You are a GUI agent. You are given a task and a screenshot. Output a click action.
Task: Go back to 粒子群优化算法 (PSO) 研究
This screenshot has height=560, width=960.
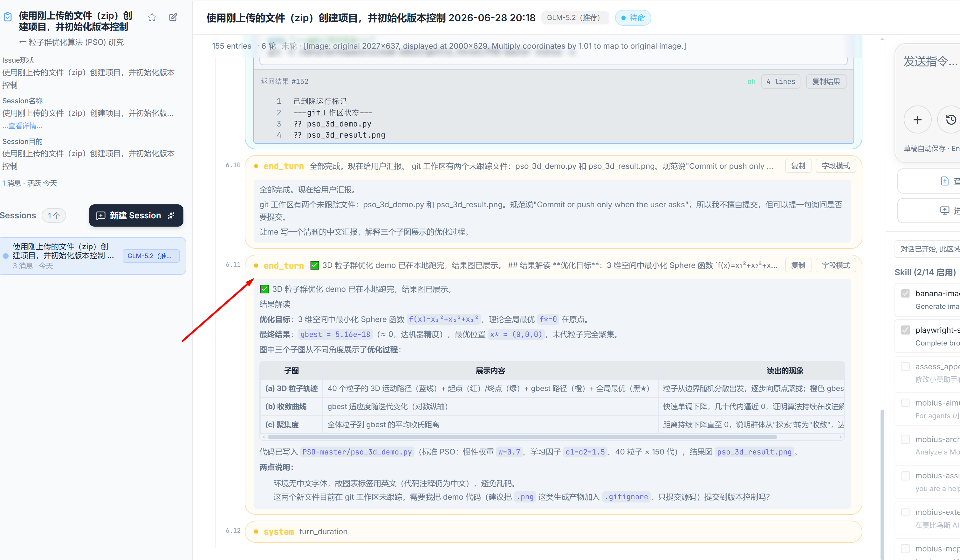(x=71, y=42)
